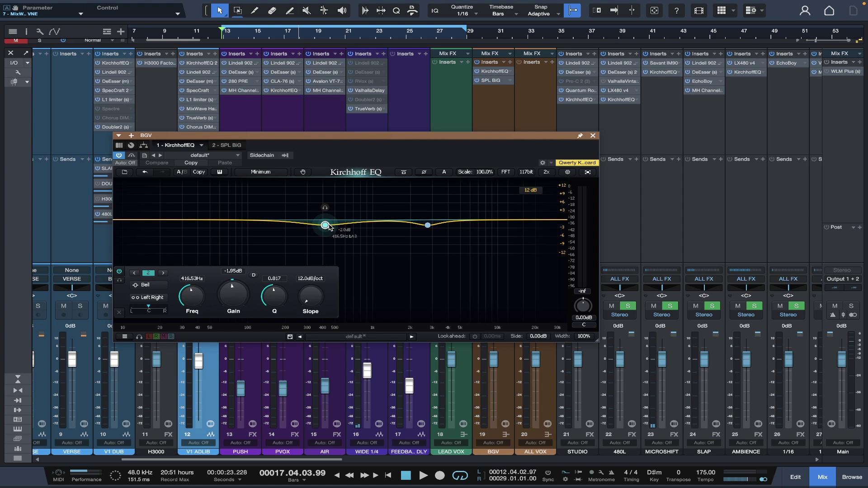This screenshot has height=488, width=868.
Task: Click the Sidechain button
Action: 262,155
